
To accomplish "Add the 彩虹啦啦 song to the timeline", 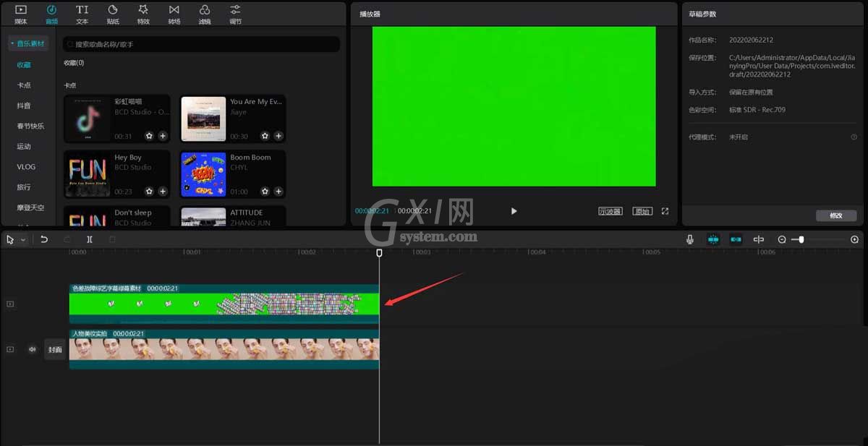I will coord(163,136).
